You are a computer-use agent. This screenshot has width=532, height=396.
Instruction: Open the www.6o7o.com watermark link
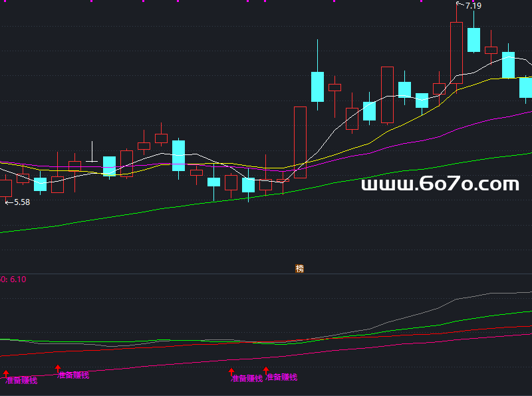click(440, 184)
